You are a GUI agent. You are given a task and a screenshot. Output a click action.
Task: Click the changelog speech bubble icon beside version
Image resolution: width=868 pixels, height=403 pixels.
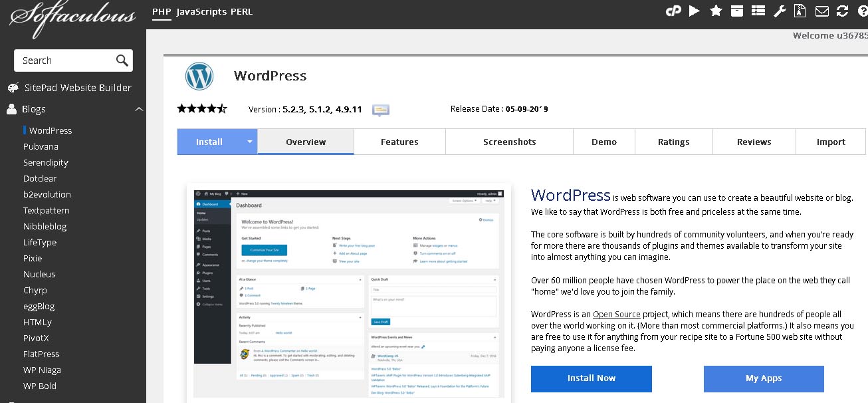(x=381, y=110)
